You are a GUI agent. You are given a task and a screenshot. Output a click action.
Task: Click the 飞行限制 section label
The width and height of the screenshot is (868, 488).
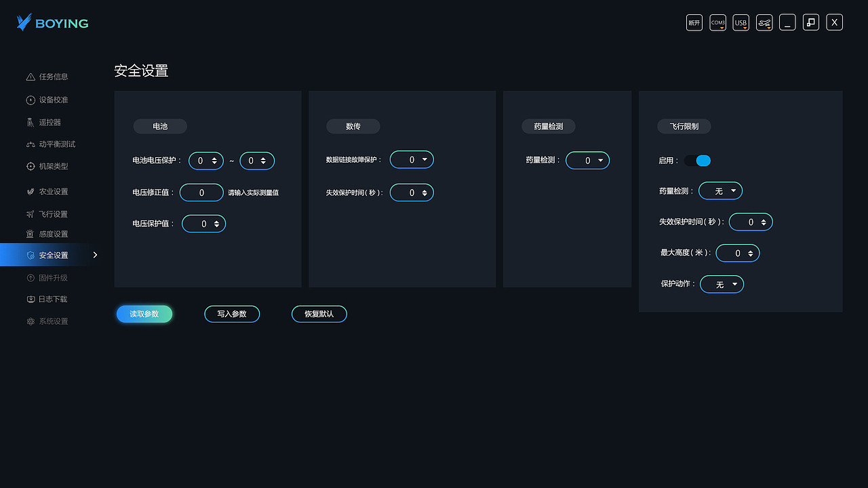pyautogui.click(x=684, y=127)
